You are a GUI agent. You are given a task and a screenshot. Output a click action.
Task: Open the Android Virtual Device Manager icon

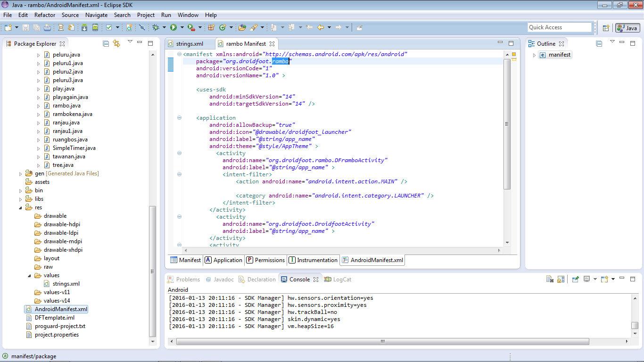(96, 28)
